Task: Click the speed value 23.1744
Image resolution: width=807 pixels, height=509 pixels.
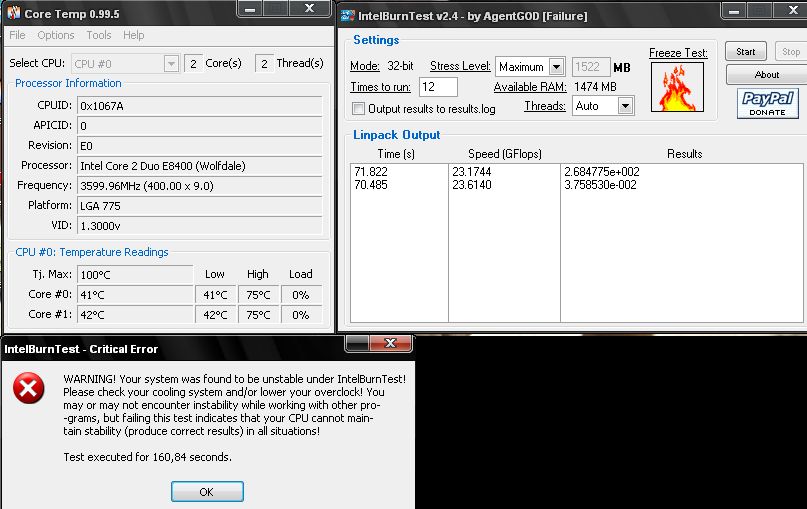Action: [x=472, y=171]
